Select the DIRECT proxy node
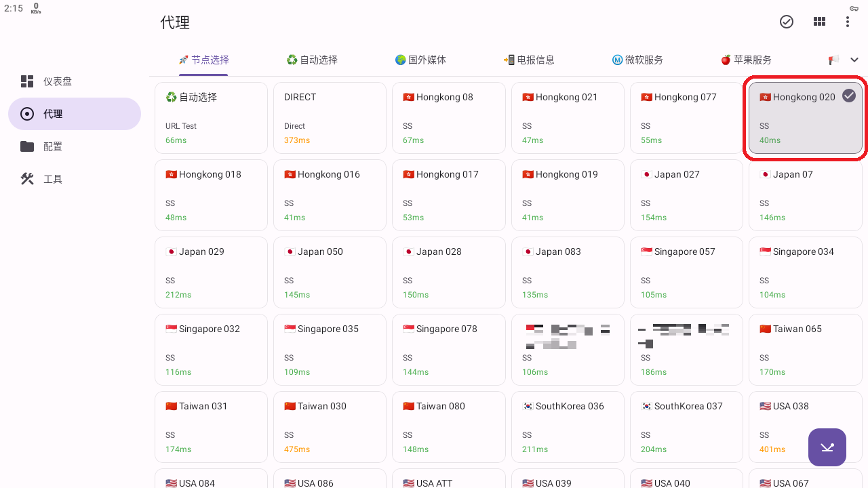The width and height of the screenshot is (868, 488). (x=330, y=118)
